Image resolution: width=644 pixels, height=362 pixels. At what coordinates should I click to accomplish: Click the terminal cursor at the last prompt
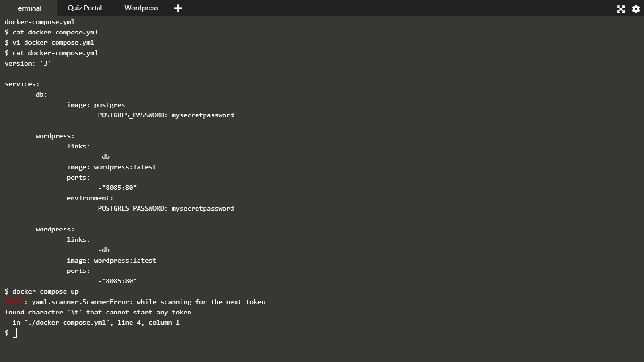click(x=15, y=333)
